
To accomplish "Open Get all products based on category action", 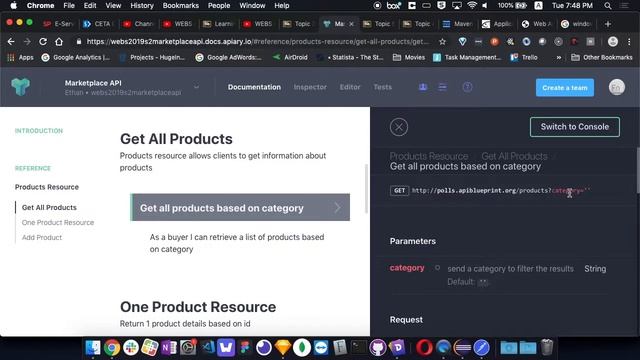I will pos(240,207).
